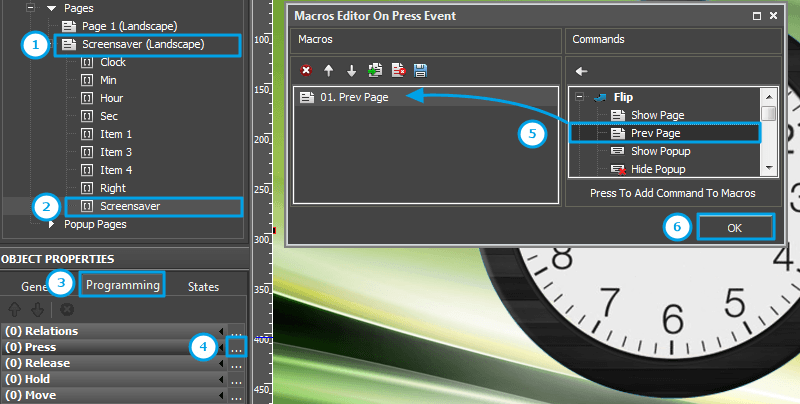Move macro command down arrow

point(352,70)
